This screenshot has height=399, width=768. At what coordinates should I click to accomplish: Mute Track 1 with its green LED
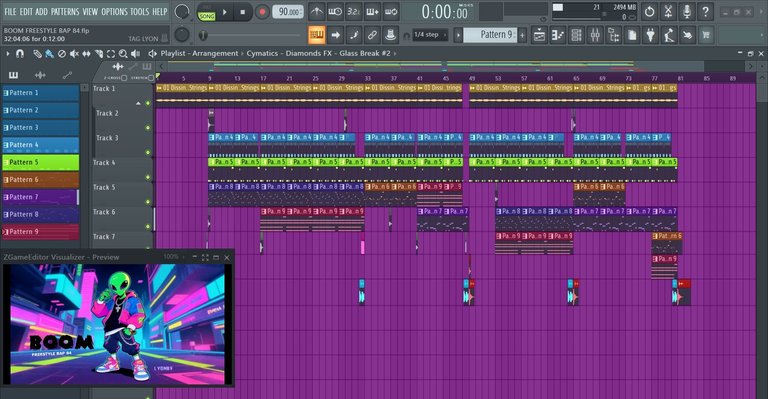click(x=148, y=103)
